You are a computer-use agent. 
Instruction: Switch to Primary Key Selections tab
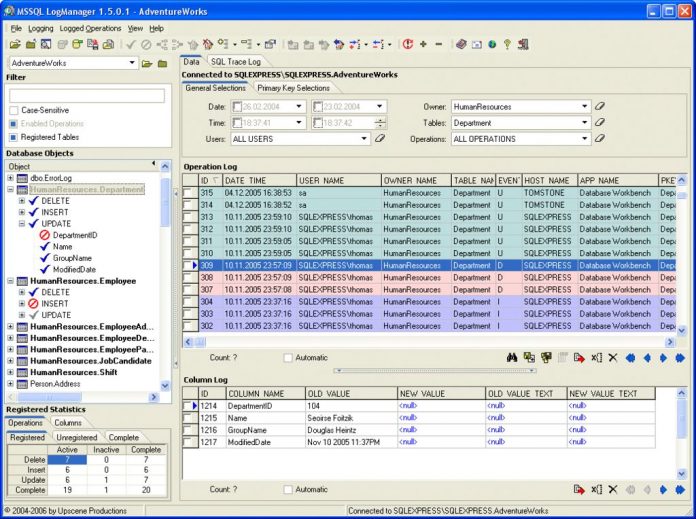(293, 88)
